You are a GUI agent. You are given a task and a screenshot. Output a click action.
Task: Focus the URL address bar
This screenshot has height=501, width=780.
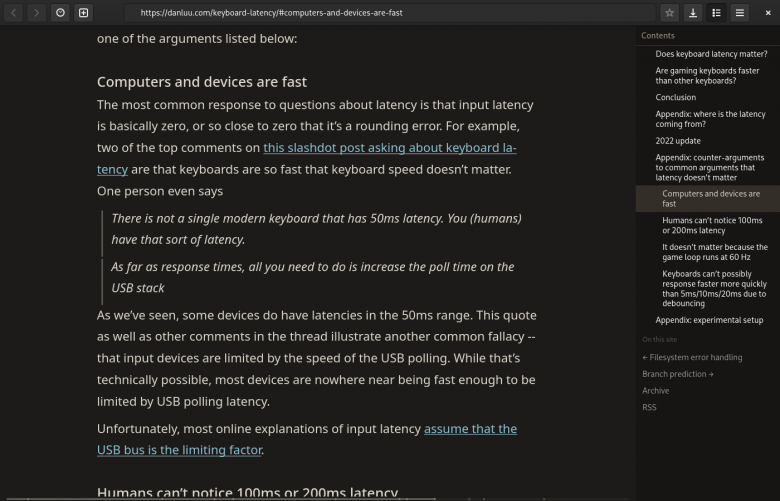click(x=390, y=13)
